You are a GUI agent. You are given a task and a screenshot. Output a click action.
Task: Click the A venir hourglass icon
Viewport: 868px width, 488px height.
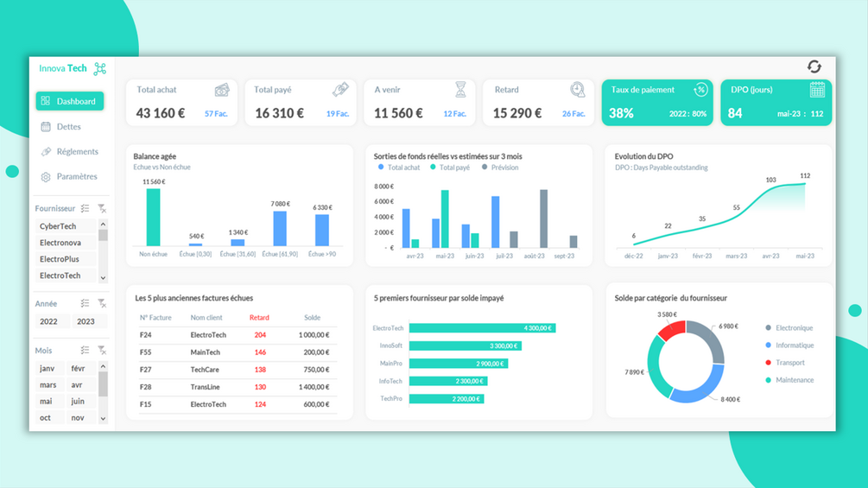pyautogui.click(x=460, y=90)
